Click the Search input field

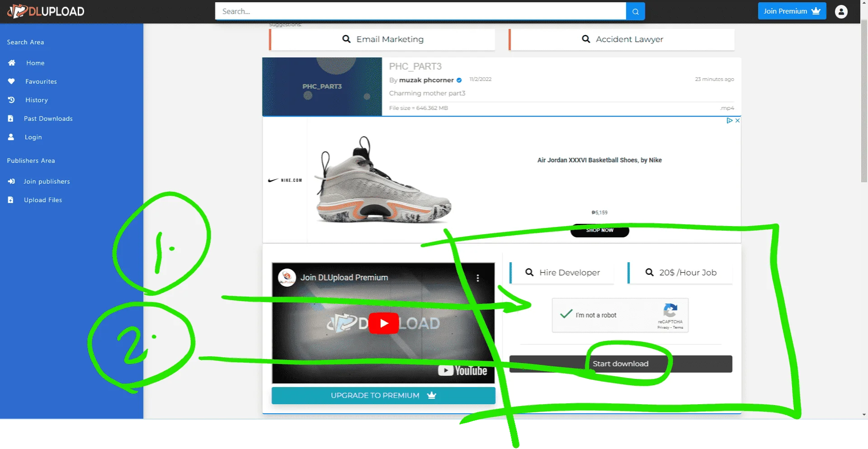coord(420,11)
